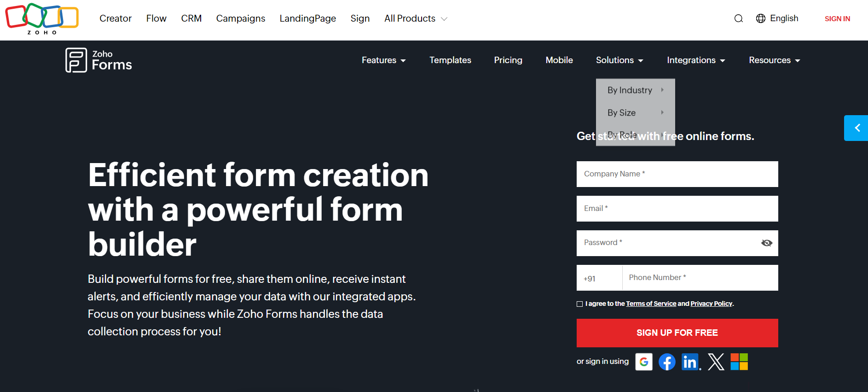Focus the Email input field
Image resolution: width=868 pixels, height=392 pixels.
[677, 209]
